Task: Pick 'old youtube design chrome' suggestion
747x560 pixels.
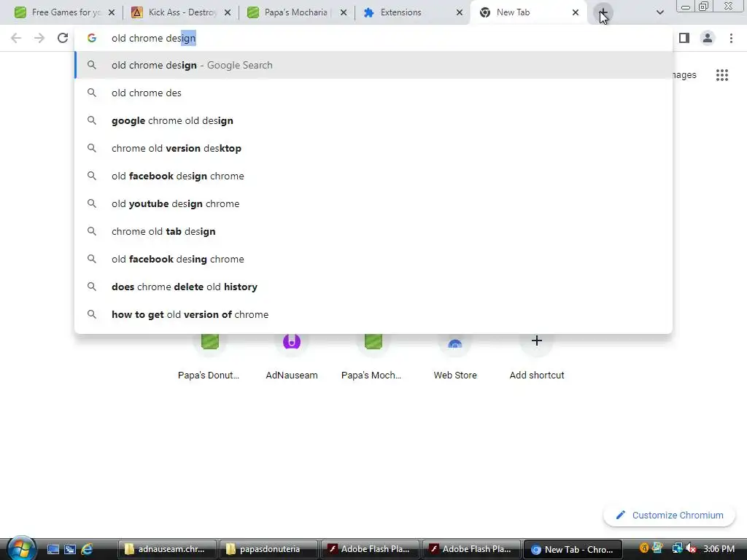Action: click(373, 203)
